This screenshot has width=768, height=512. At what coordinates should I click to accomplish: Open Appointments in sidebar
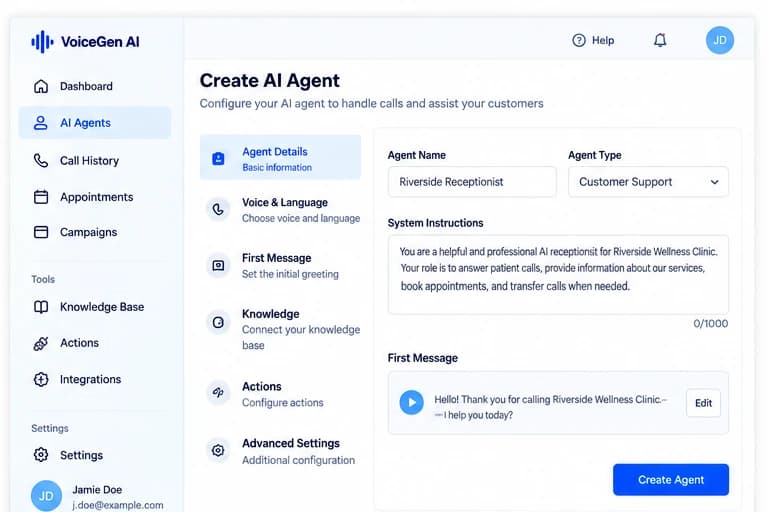pyautogui.click(x=94, y=197)
